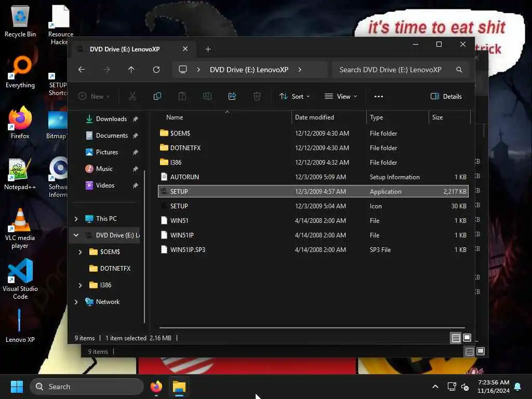This screenshot has height=399, width=532.
Task: Expand This PC in navigation pane
Action: click(76, 219)
